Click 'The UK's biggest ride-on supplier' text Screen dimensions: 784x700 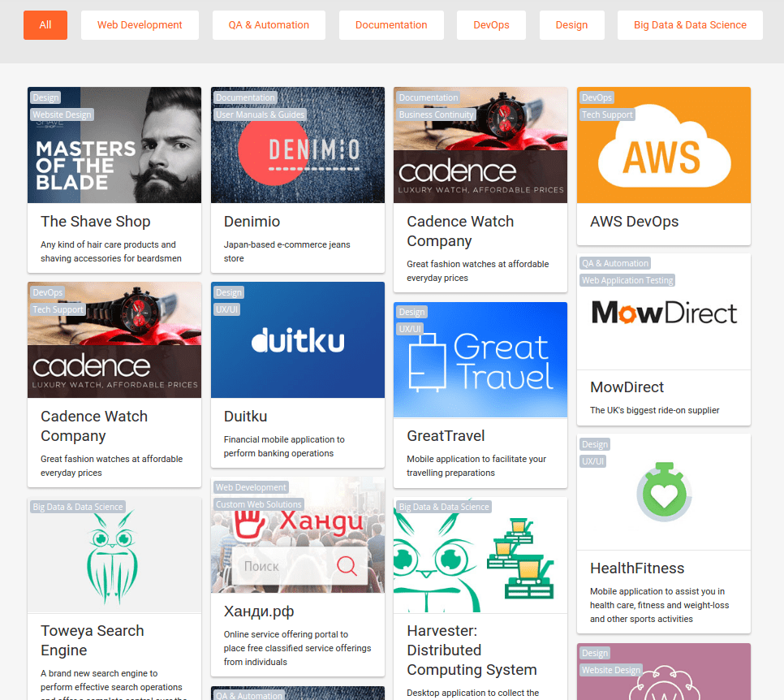pyautogui.click(x=654, y=410)
